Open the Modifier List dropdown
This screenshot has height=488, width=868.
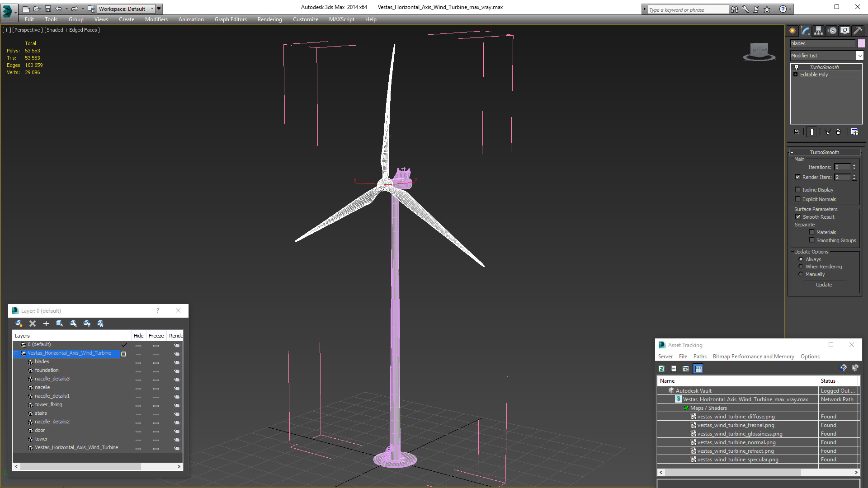click(x=859, y=56)
